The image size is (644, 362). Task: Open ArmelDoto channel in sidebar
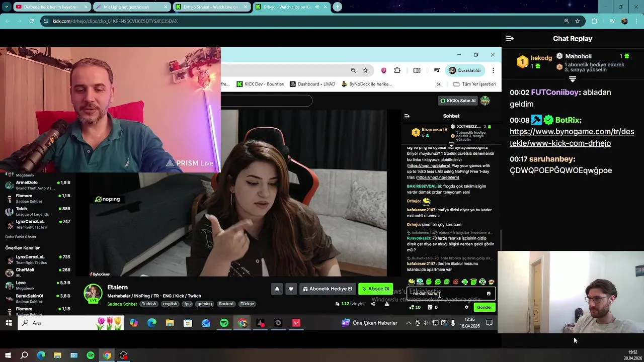37,185
